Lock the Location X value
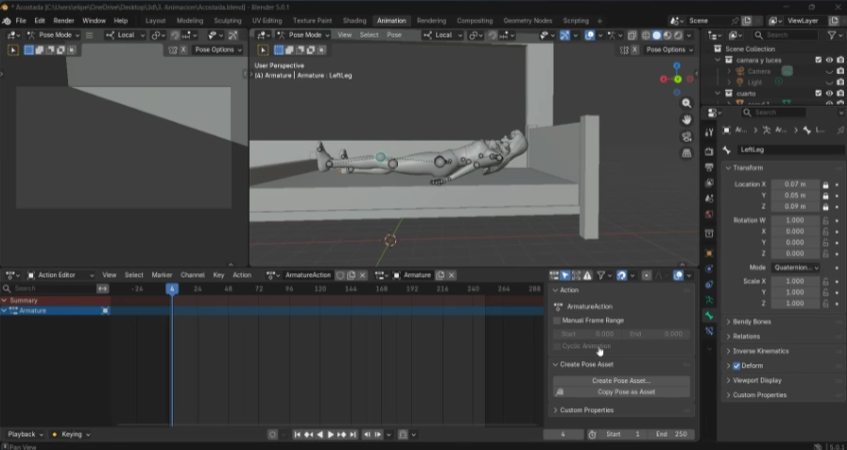The image size is (847, 450). point(825,184)
